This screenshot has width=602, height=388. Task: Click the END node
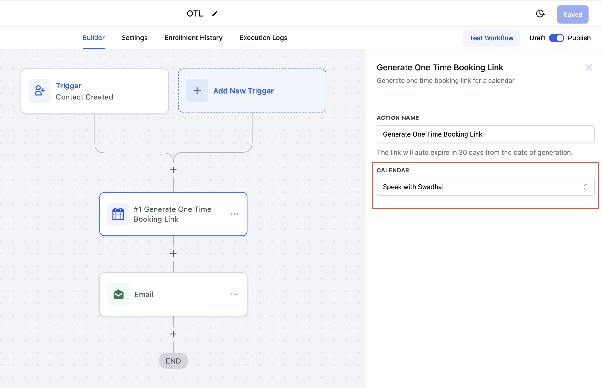pos(173,361)
